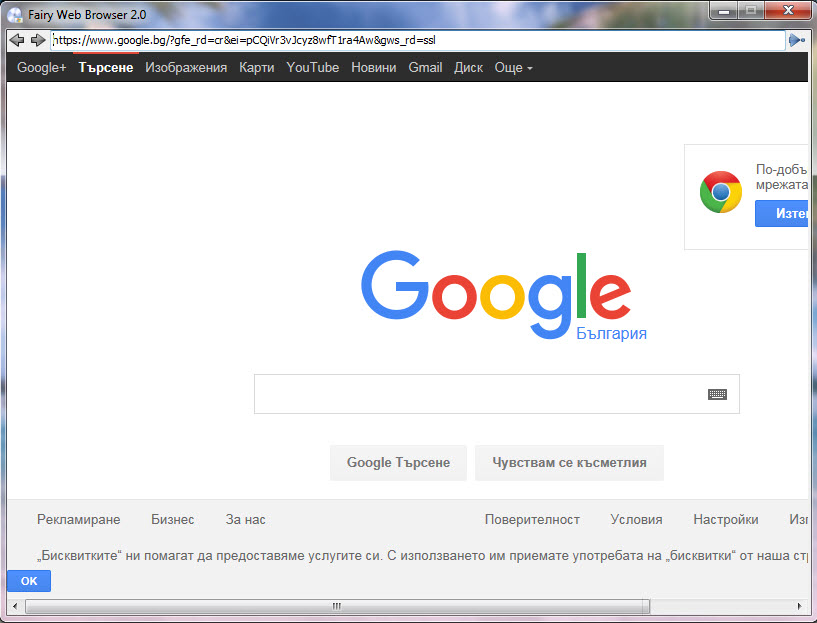Open the Условия footer link
817x623 pixels.
coord(636,519)
